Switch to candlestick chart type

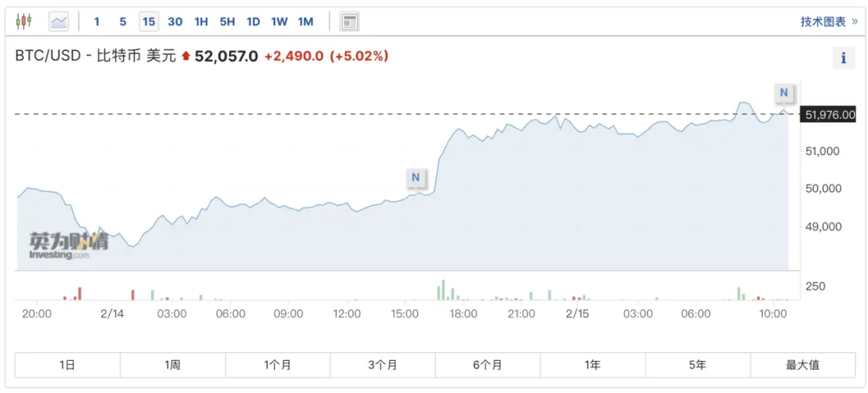(x=23, y=22)
